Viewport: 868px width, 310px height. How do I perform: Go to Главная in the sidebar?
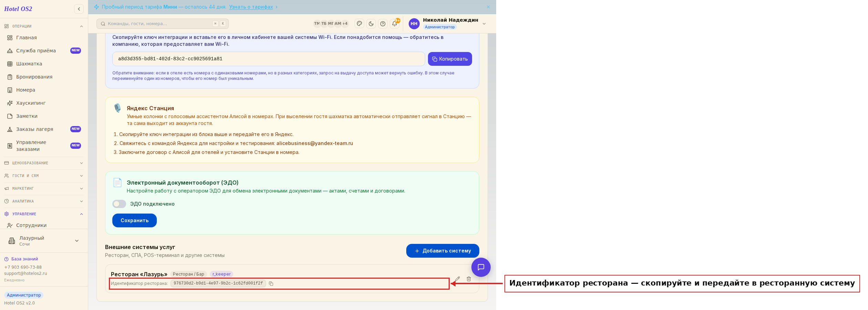point(44,38)
